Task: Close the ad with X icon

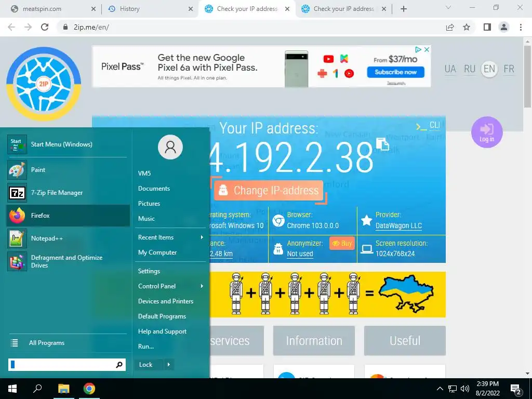Action: click(427, 49)
